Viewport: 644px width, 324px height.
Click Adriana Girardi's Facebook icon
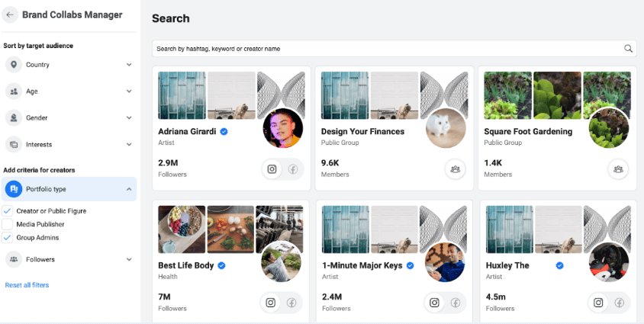pos(292,169)
